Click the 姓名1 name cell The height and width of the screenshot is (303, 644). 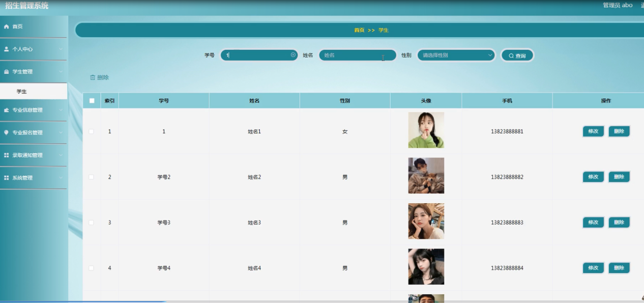pos(254,131)
